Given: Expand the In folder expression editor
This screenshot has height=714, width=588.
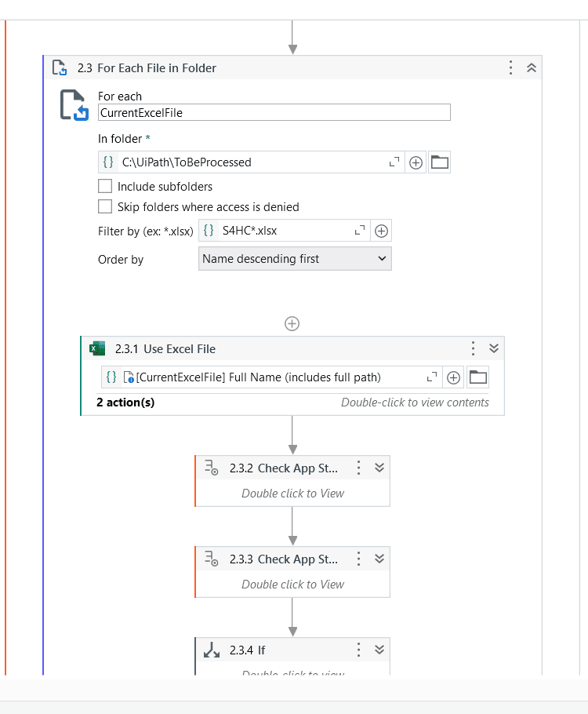Looking at the screenshot, I should 394,162.
